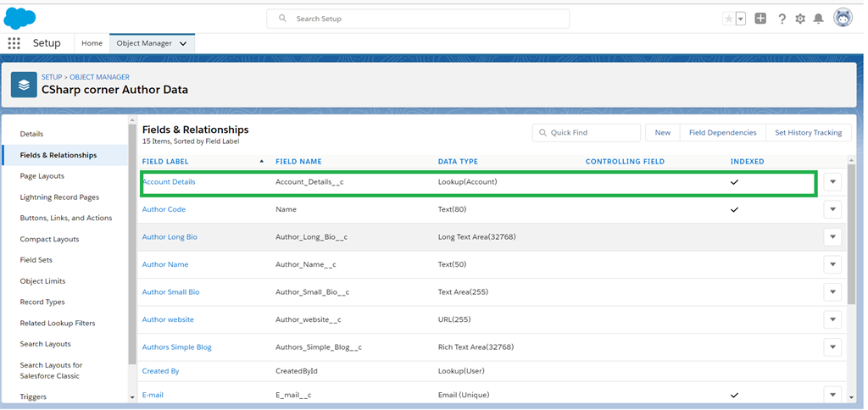Sort by CONTROLLING FIELD column header
Viewport: 868px width, 410px height.
pyautogui.click(x=625, y=162)
